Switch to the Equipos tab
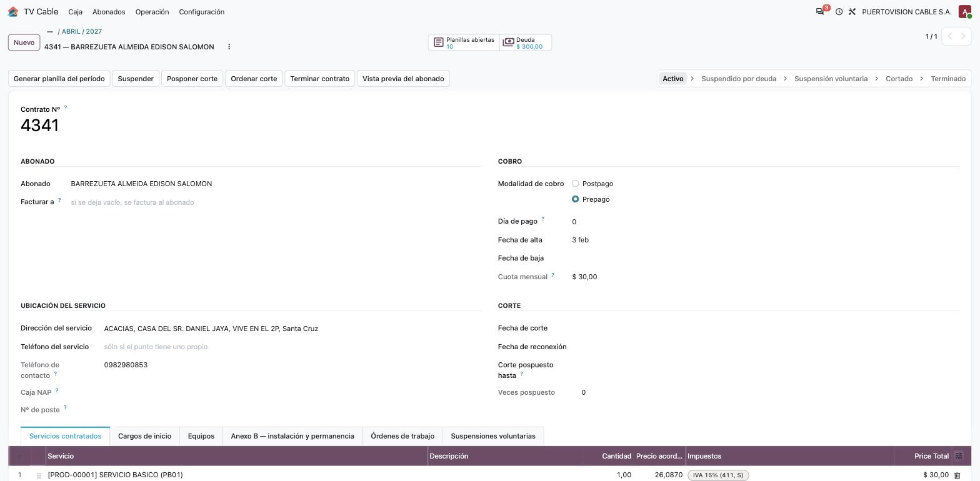Screen dimensions: 980x481 (201, 436)
